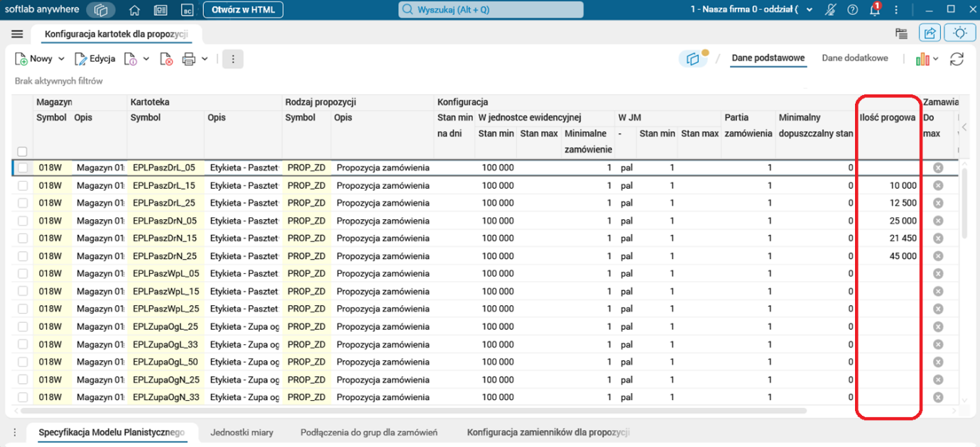The width and height of the screenshot is (980, 447).
Task: Check the EPLZupaOgL_25 row checkbox
Action: [23, 326]
